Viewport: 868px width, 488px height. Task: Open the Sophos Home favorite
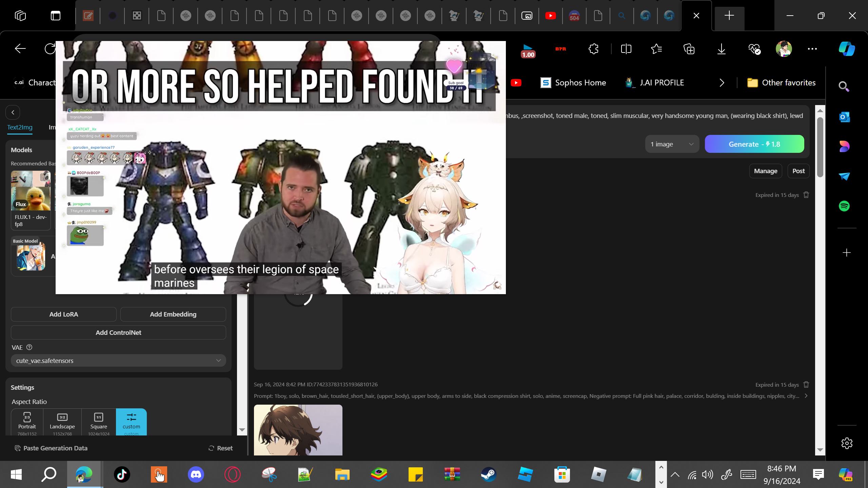click(x=573, y=83)
